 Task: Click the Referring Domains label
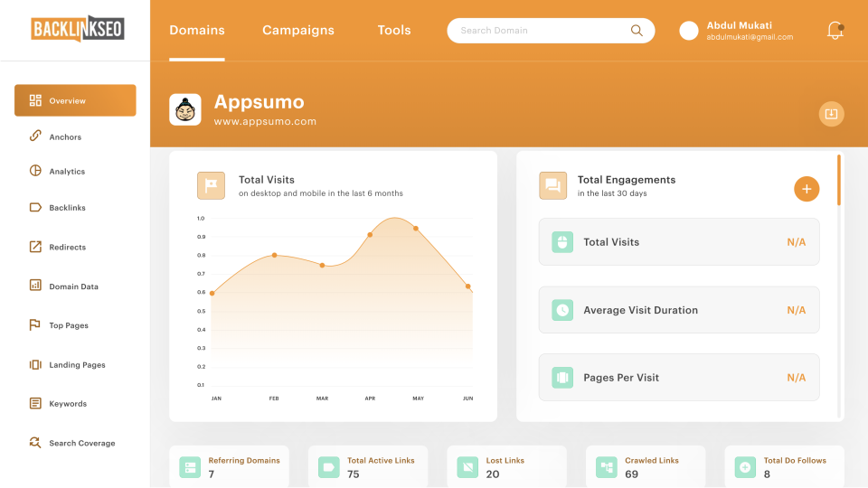click(244, 460)
